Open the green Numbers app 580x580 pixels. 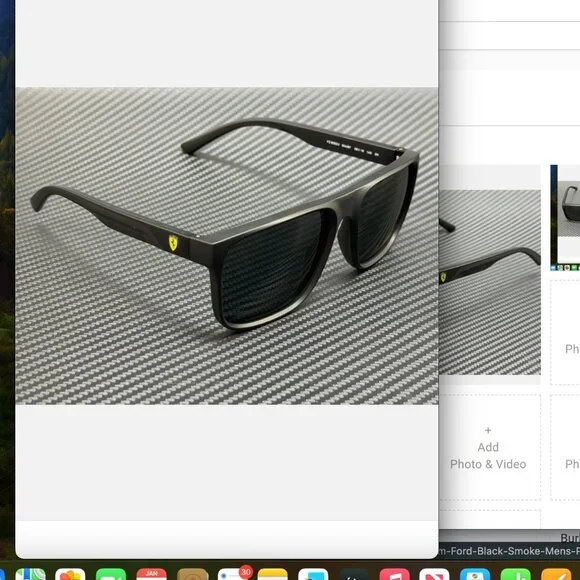point(516,574)
